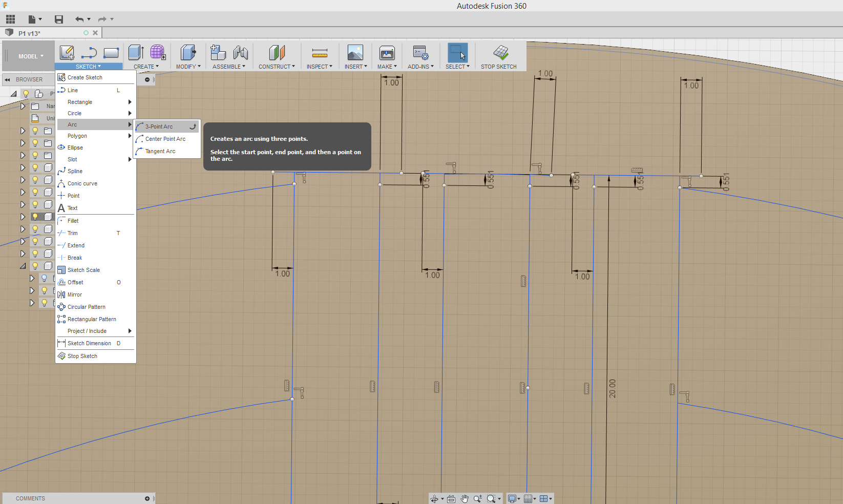Click the Create Form purple icon
The image size is (843, 504).
pyautogui.click(x=158, y=52)
